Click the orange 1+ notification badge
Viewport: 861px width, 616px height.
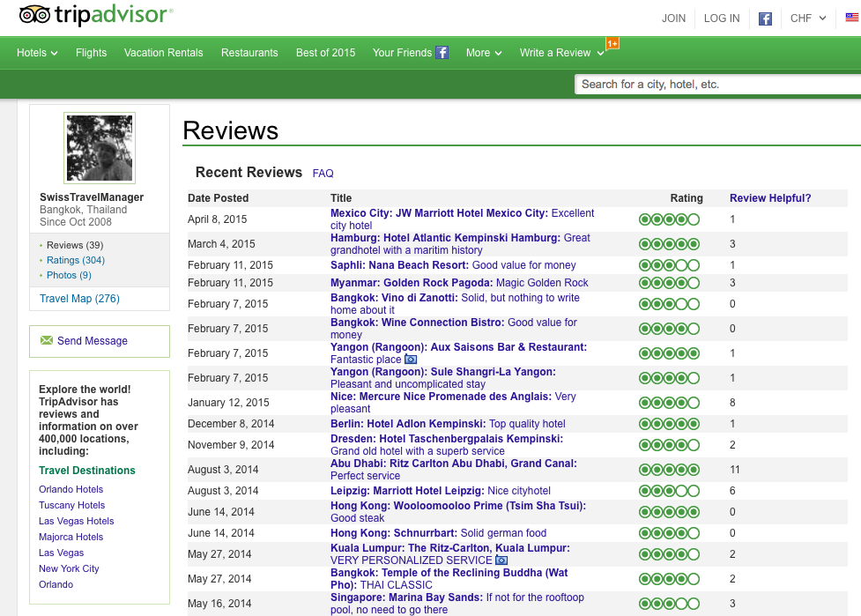click(612, 43)
